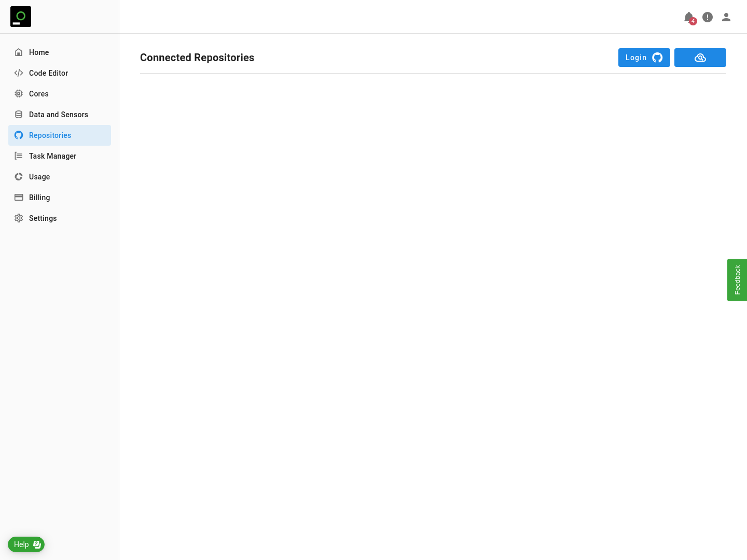Viewport: 747px width, 560px height.
Task: Go to the Home page
Action: click(x=39, y=52)
